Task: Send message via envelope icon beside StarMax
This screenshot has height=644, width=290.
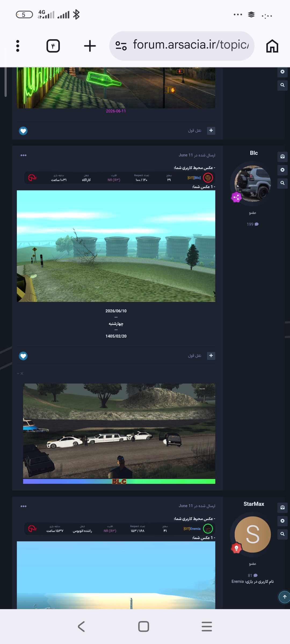Action: 282,507
